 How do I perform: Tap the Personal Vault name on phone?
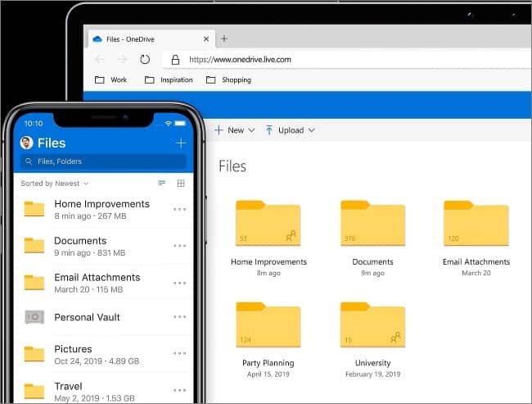pyautogui.click(x=88, y=317)
